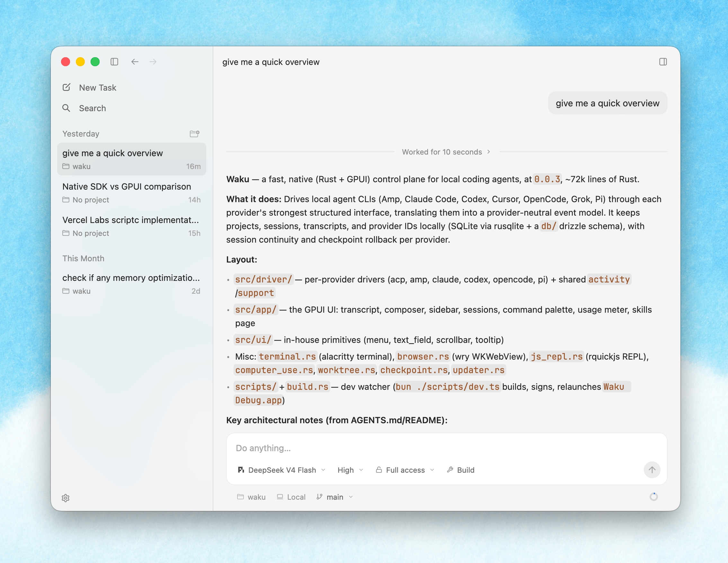Click the js_repl.rs code label
Screen dimensions: 728x563
coord(557,356)
